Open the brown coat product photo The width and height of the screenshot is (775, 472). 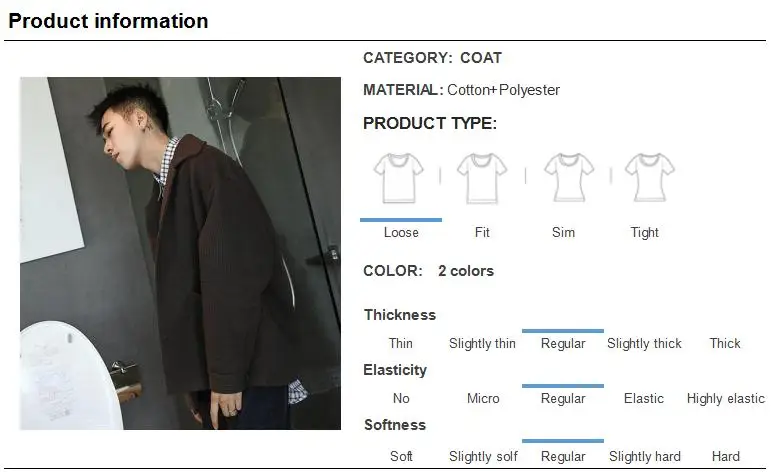(x=180, y=253)
